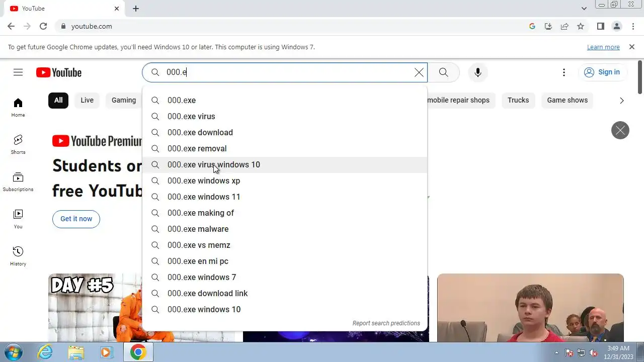Open the tab search dropdown arrow

584,9
